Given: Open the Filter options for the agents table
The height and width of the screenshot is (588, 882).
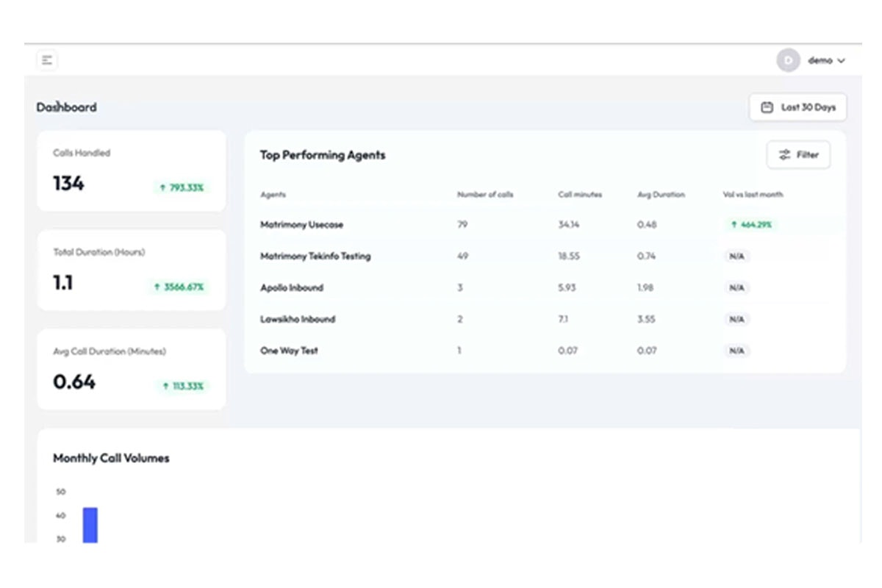Looking at the screenshot, I should [x=799, y=154].
